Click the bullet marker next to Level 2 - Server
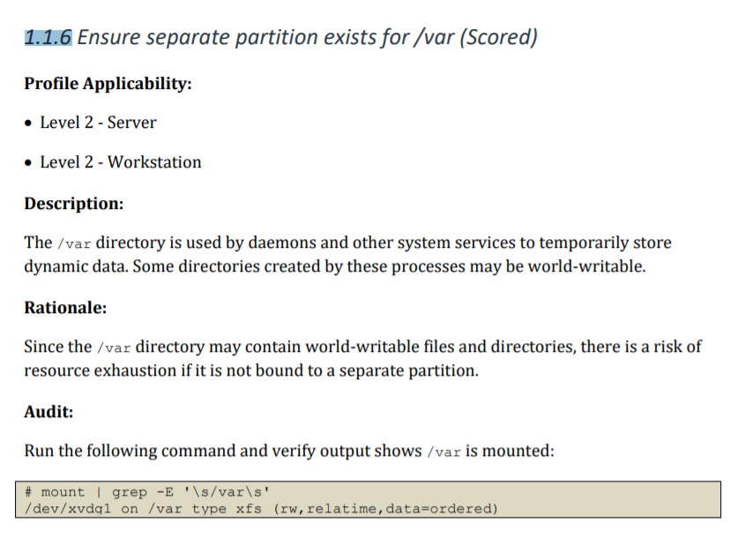This screenshot has height=560, width=745. click(x=29, y=123)
